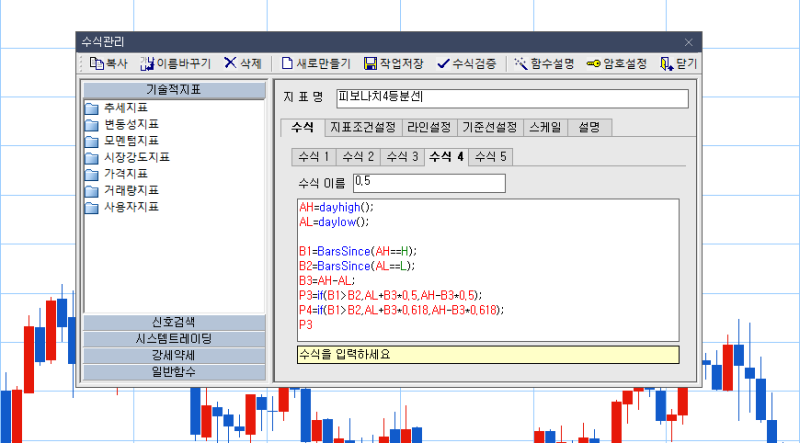The image size is (800, 443).
Task: Click the 복사 (copy) toolbar icon
Action: coord(96,63)
